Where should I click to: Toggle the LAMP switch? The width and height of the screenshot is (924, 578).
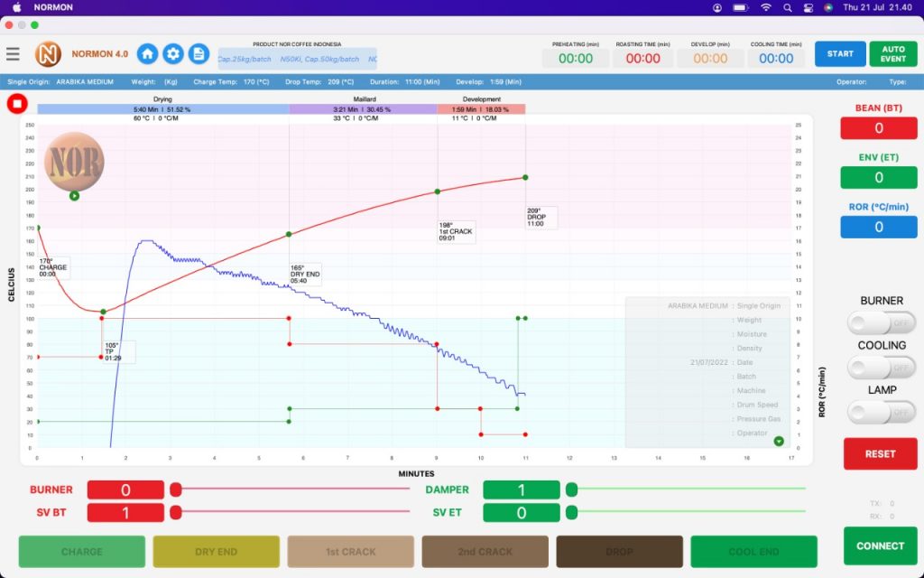pos(881,412)
